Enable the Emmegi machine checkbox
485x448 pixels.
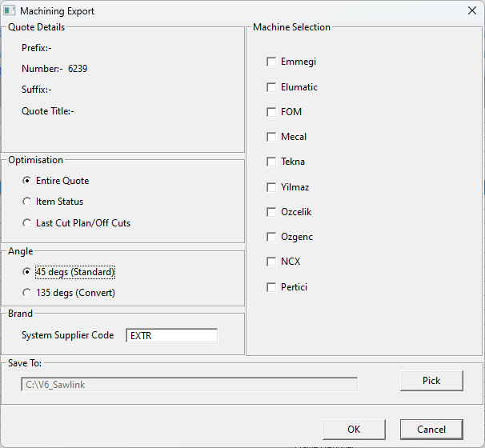(x=272, y=62)
